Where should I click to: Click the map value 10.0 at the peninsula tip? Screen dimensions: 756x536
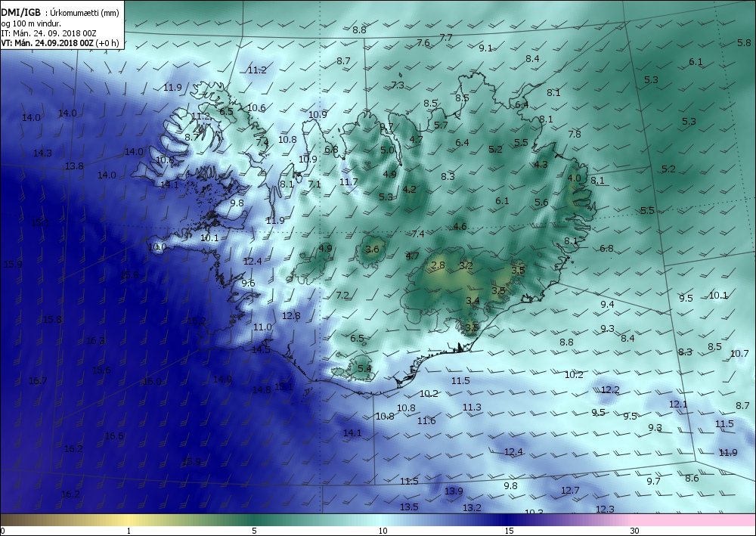(x=157, y=247)
